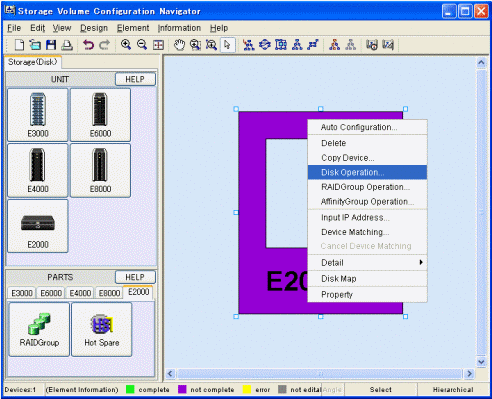
Task: Switch to the E4000 parts tab
Action: [80, 293]
